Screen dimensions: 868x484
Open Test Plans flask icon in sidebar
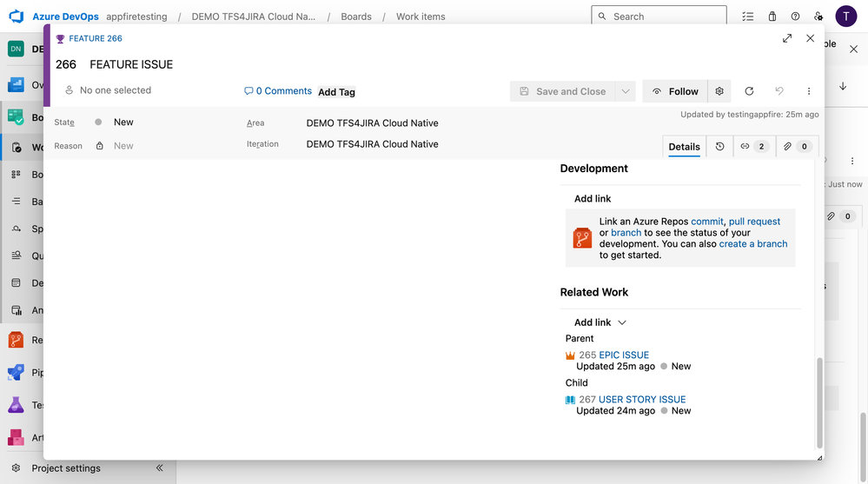(16, 405)
